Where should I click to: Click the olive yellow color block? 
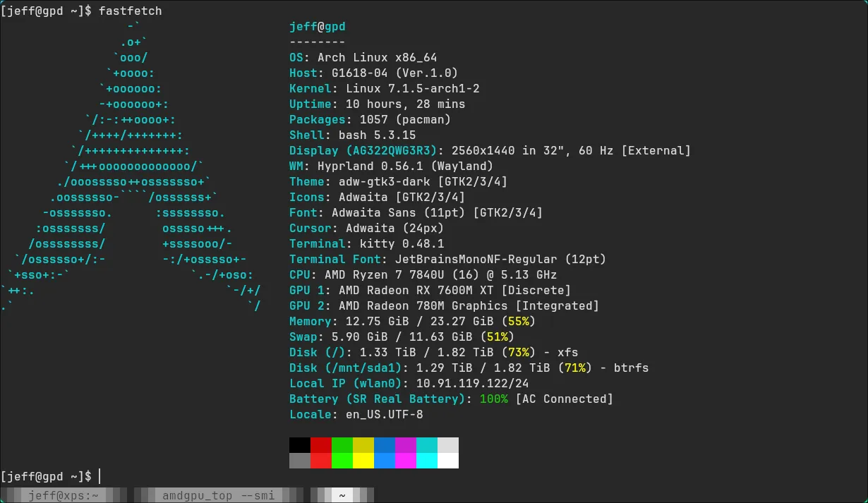pos(363,445)
